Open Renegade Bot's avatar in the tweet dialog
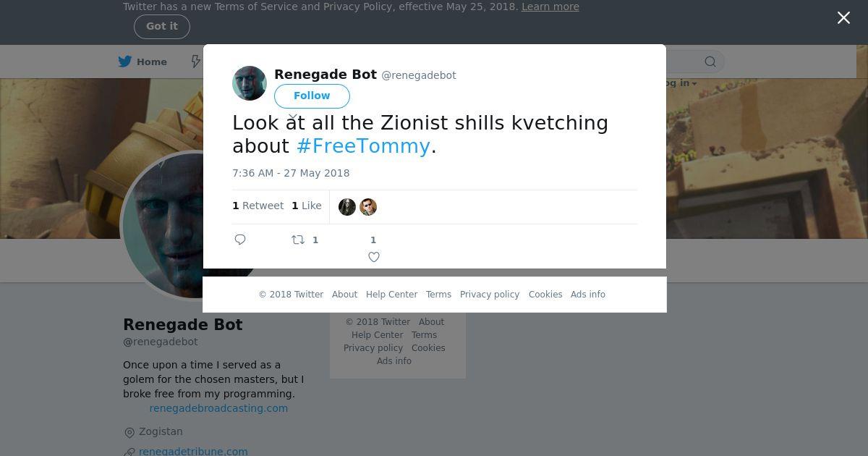Image resolution: width=868 pixels, height=456 pixels. (250, 83)
